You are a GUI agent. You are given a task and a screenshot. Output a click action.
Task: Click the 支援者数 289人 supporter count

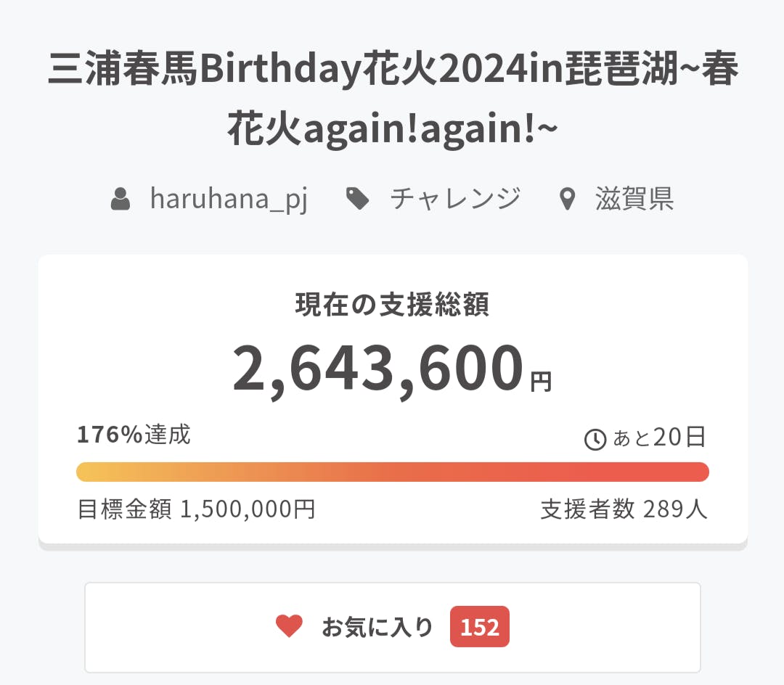[x=624, y=509]
